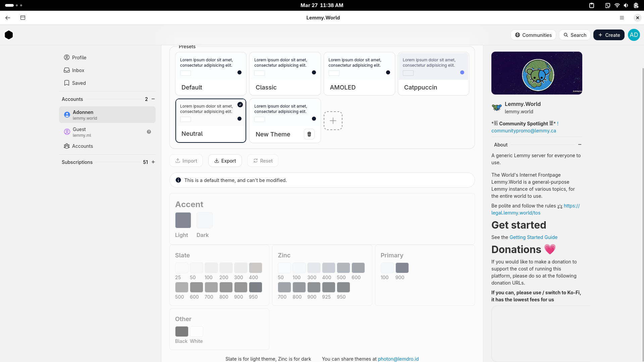Click the Lemmy.World banner image
This screenshot has height=362, width=644.
(537, 73)
